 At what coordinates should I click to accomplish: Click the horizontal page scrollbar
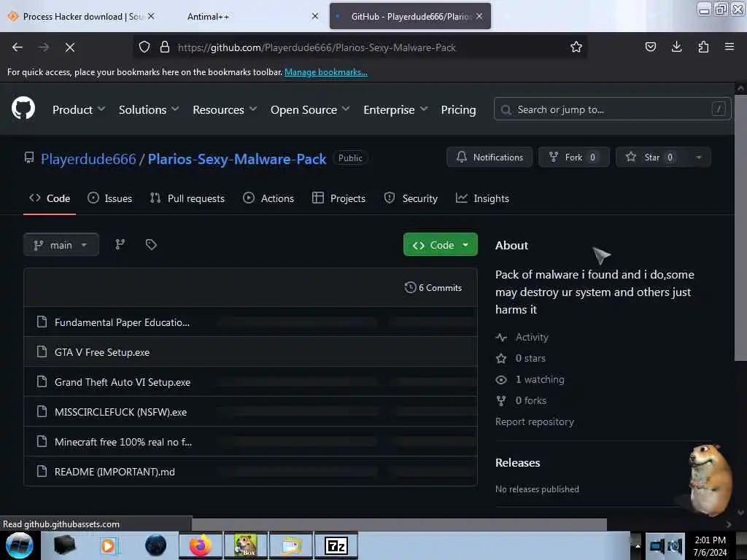[399, 524]
